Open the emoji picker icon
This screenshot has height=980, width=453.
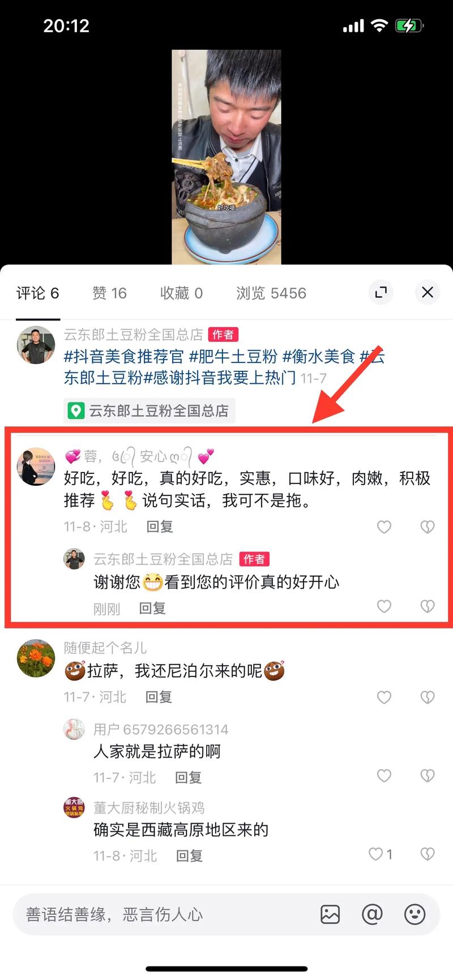click(415, 914)
